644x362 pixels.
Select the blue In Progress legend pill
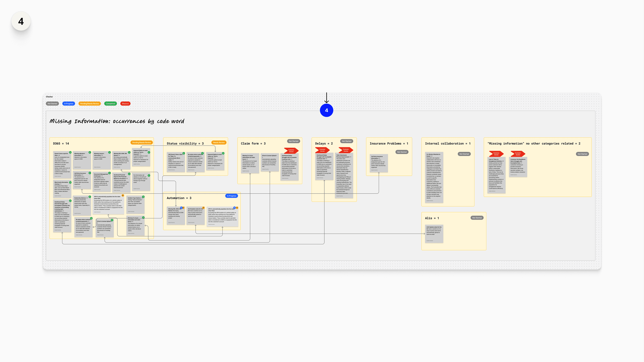[x=68, y=104]
